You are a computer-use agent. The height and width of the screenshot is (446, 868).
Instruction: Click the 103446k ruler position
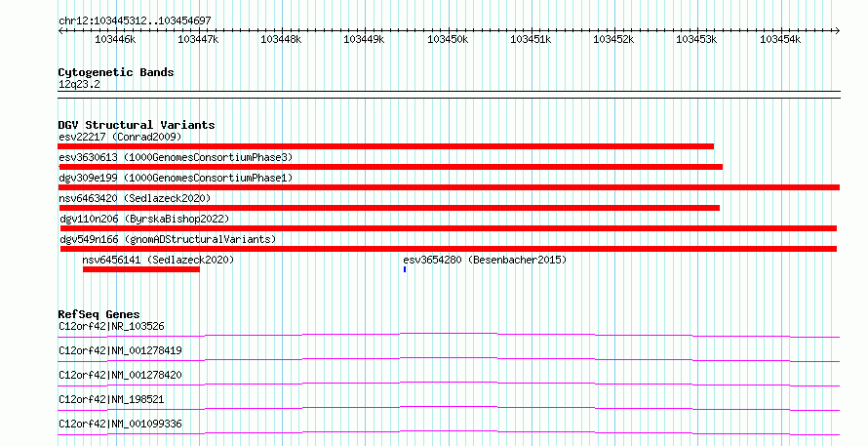[x=114, y=40]
